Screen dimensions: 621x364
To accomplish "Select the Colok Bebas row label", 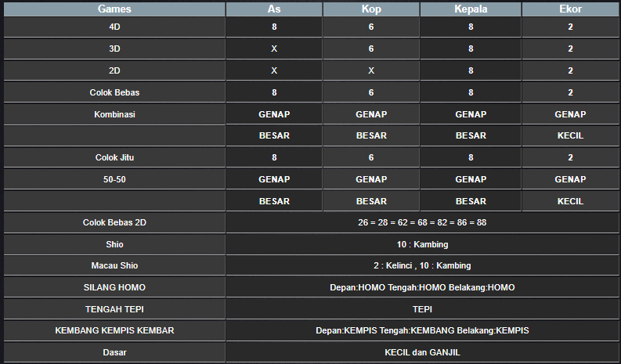I will pyautogui.click(x=114, y=92).
